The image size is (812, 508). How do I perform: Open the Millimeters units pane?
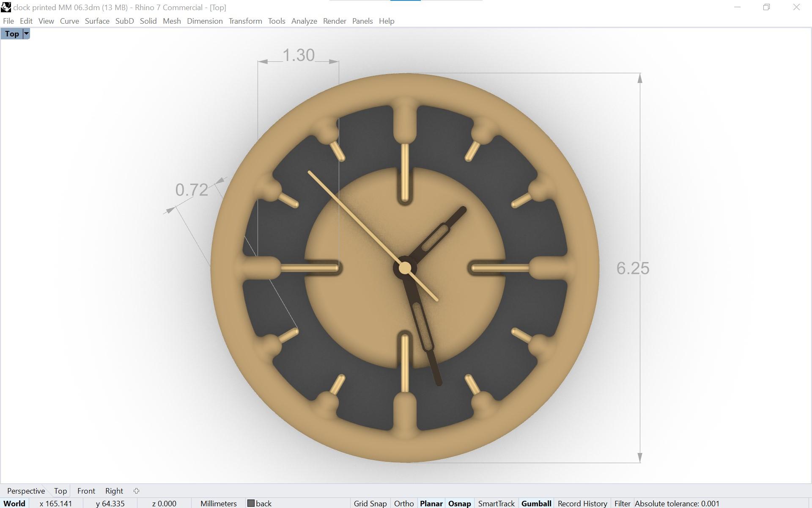tap(218, 503)
